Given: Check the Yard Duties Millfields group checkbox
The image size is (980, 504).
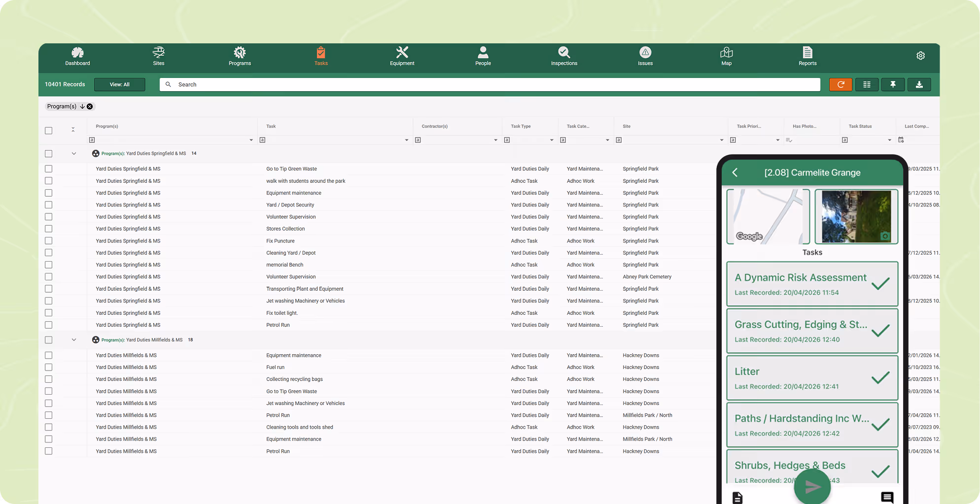Looking at the screenshot, I should [x=48, y=340].
